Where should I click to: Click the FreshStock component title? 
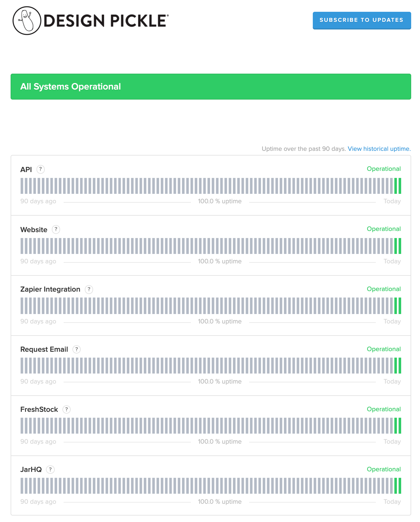point(39,409)
